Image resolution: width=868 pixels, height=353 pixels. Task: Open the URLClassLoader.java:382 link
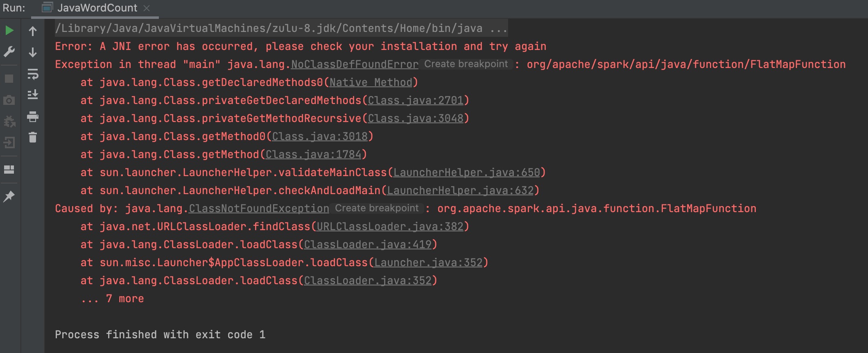click(390, 226)
